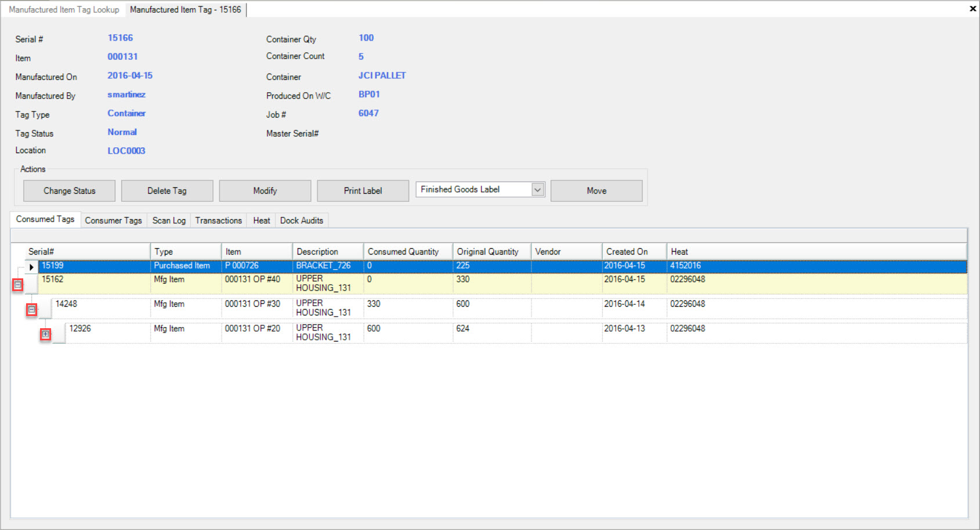Click the Delete Tag button
This screenshot has width=980, height=530.
click(167, 191)
